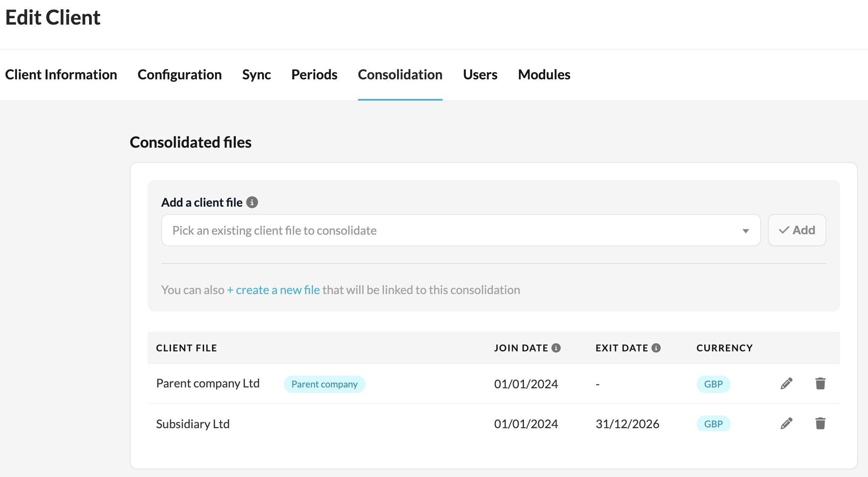Go to the Sync tab

point(256,75)
